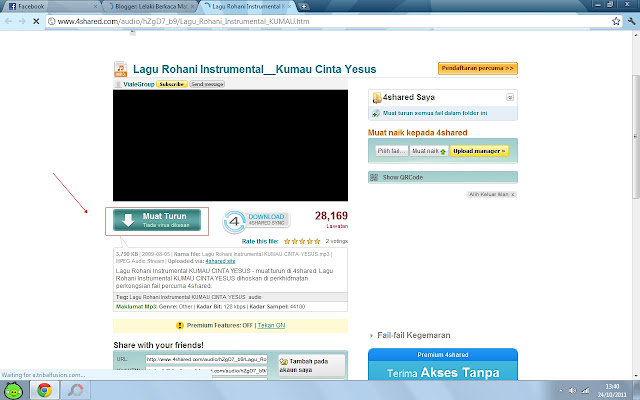Image resolution: width=640 pixels, height=400 pixels.
Task: Open the Upload manager button
Action: click(x=479, y=151)
